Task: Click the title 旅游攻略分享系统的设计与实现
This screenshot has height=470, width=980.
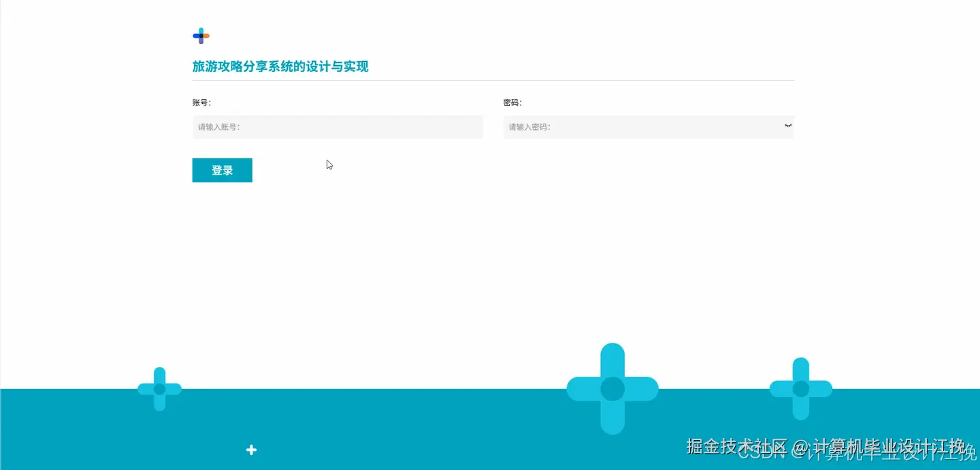Action: tap(280, 67)
